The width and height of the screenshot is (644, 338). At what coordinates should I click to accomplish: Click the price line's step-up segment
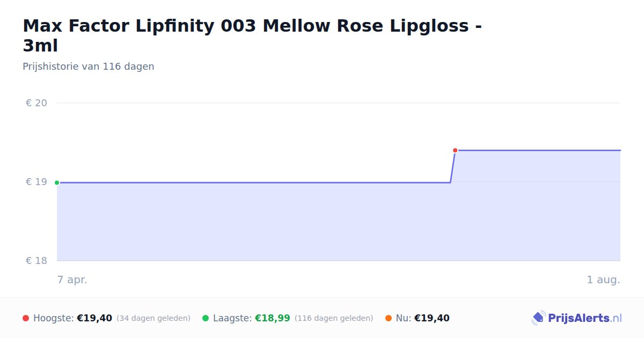click(452, 166)
